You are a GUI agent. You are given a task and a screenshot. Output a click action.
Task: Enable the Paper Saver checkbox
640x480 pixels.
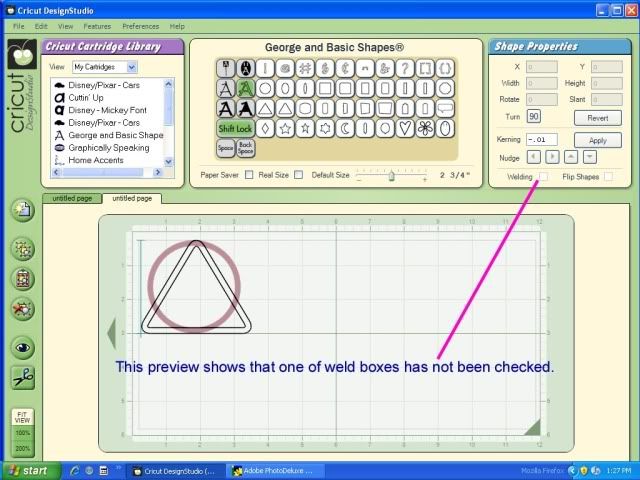249,175
